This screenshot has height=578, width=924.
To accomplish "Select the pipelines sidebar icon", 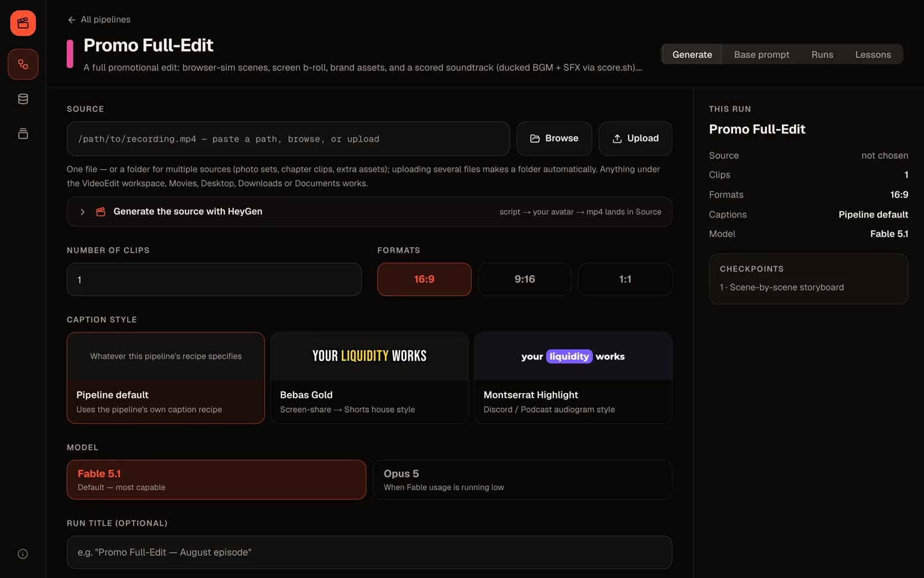I will pos(23,64).
